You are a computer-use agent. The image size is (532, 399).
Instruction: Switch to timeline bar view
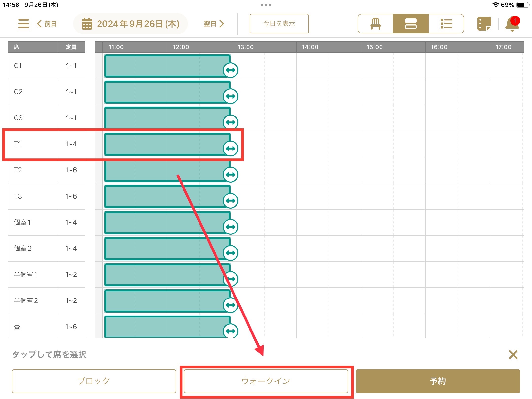411,24
